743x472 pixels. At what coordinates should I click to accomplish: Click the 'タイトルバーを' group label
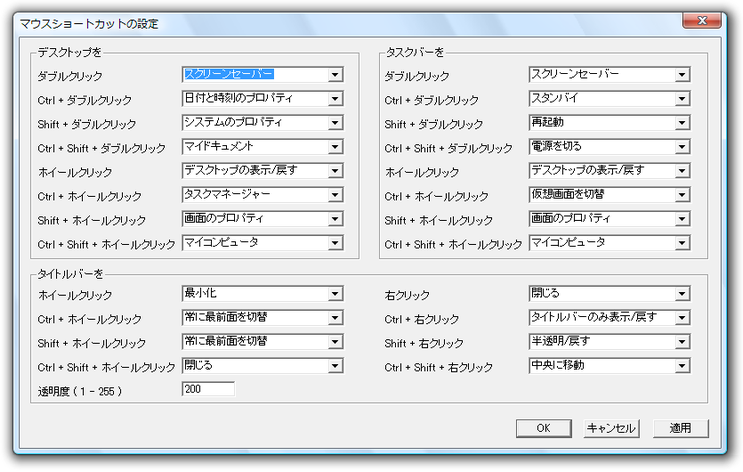[70, 274]
